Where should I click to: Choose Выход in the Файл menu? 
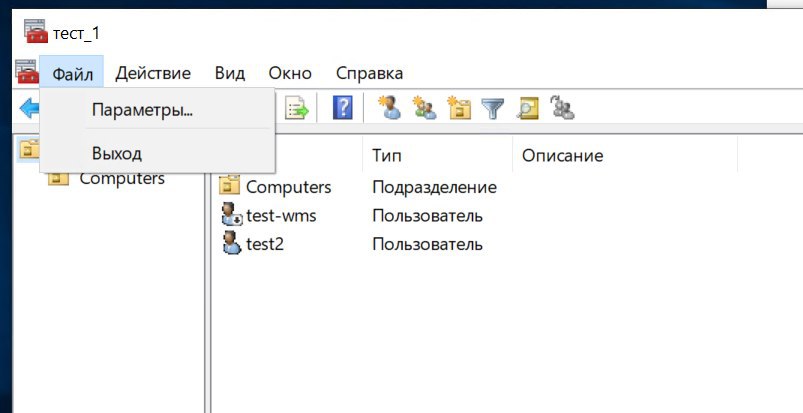click(157, 153)
